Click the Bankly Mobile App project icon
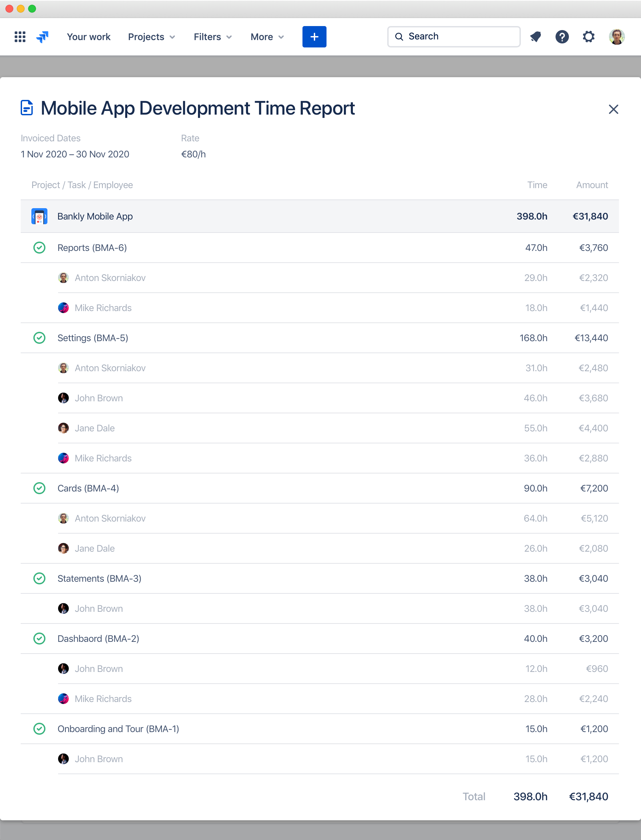This screenshot has height=840, width=641. tap(39, 216)
